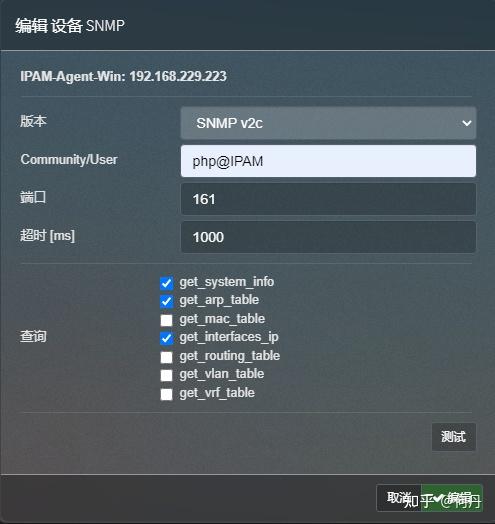Tick the get_routing_table checkbox

166,357
